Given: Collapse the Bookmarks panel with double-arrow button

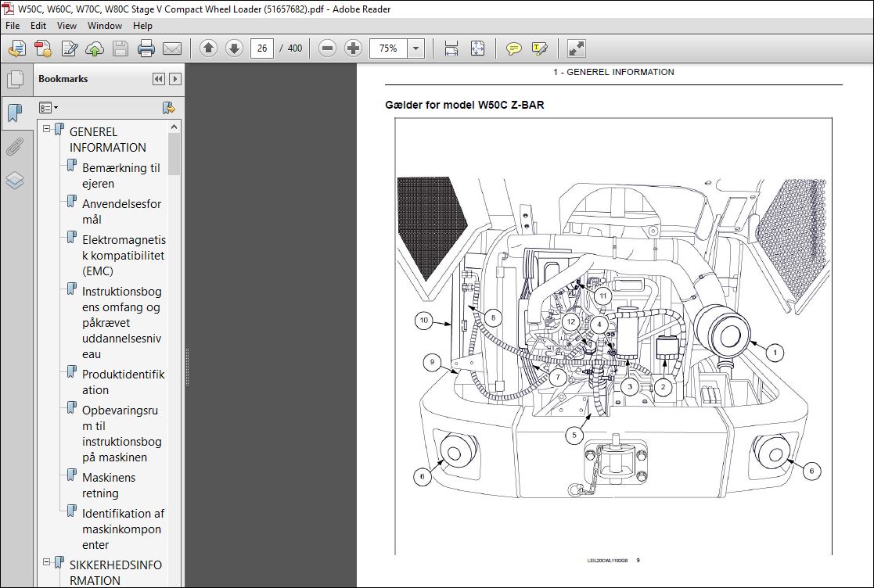Looking at the screenshot, I should point(158,79).
